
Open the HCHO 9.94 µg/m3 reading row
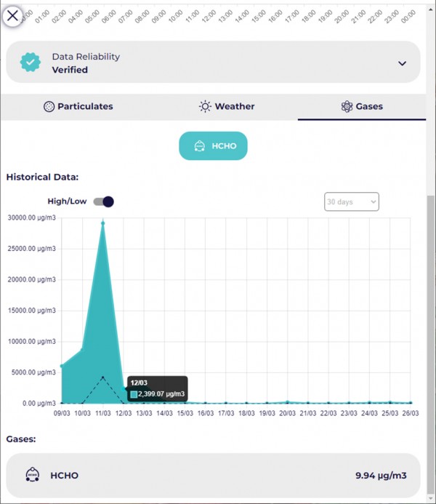[213, 476]
